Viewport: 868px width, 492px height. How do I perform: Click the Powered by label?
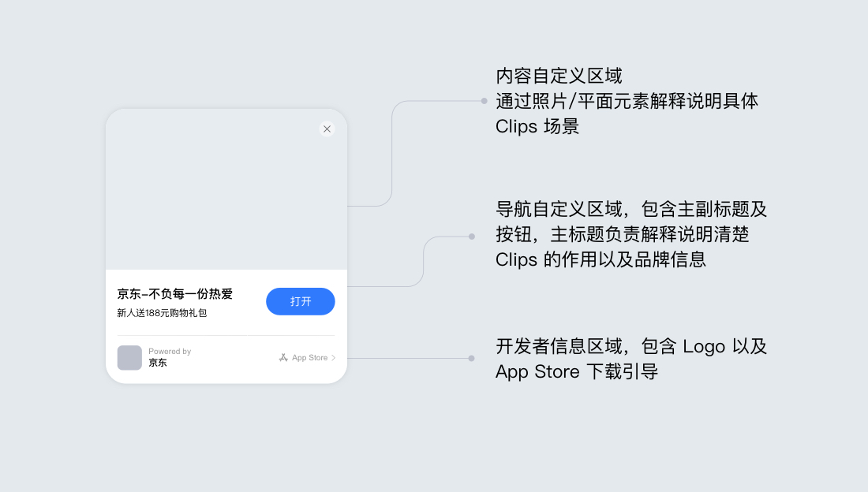(x=170, y=352)
